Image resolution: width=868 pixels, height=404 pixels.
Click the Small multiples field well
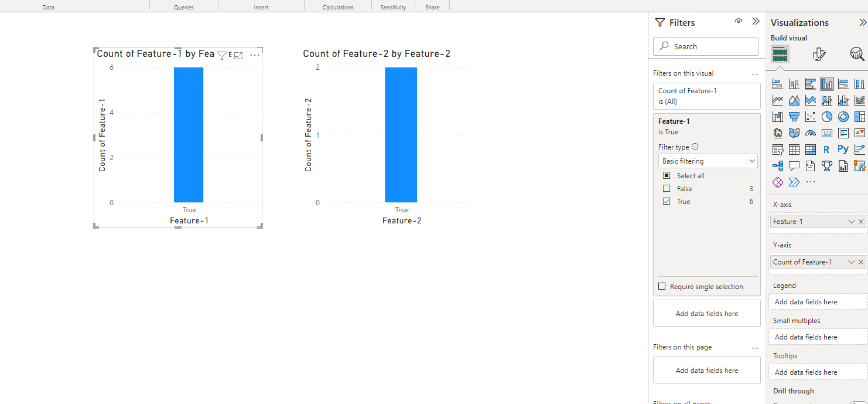[818, 337]
